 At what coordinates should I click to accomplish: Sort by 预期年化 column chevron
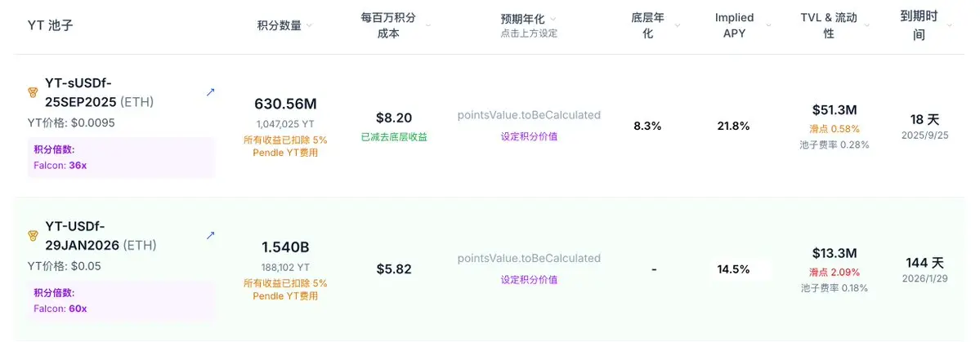(553, 20)
